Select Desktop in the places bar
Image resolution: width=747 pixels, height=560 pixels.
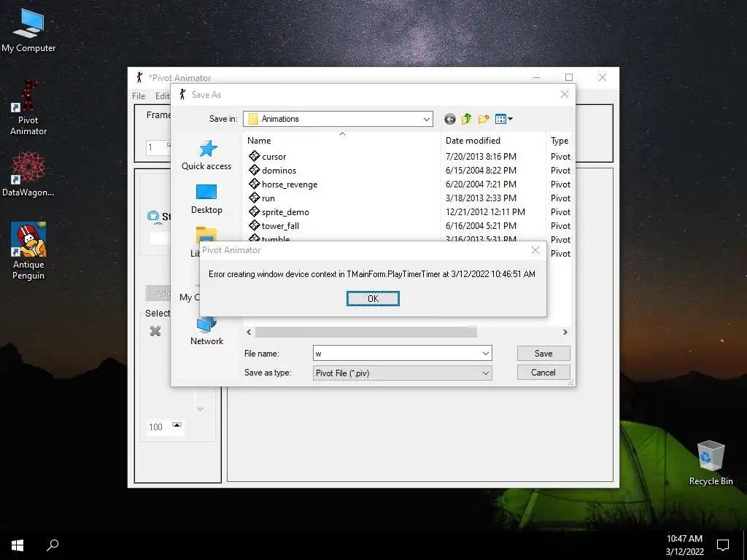206,199
